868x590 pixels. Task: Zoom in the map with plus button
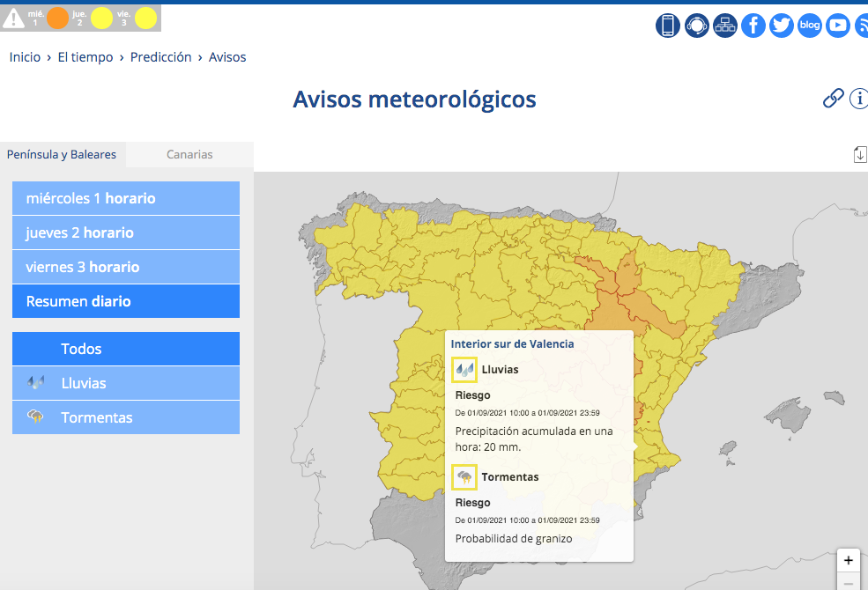click(848, 560)
